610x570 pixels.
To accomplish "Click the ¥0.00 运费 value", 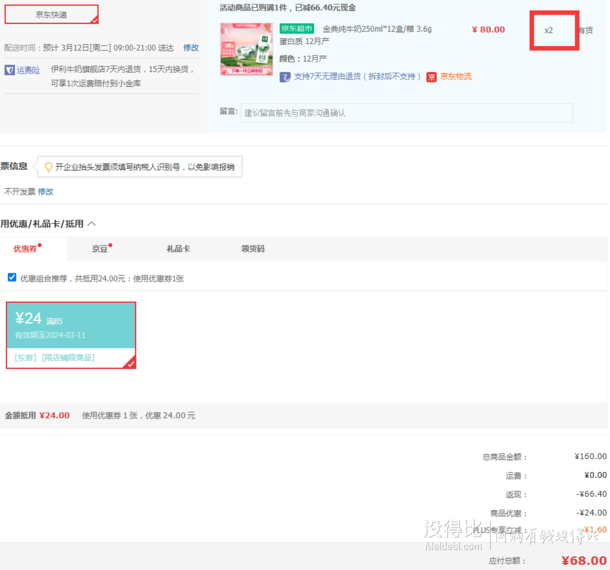I will [x=595, y=475].
